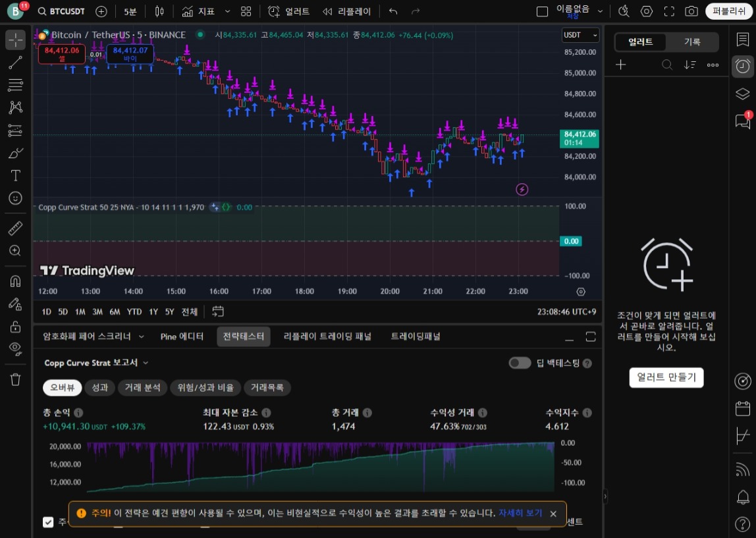This screenshot has width=756, height=538.
Task: Open chart settings hexagon icon
Action: [647, 12]
